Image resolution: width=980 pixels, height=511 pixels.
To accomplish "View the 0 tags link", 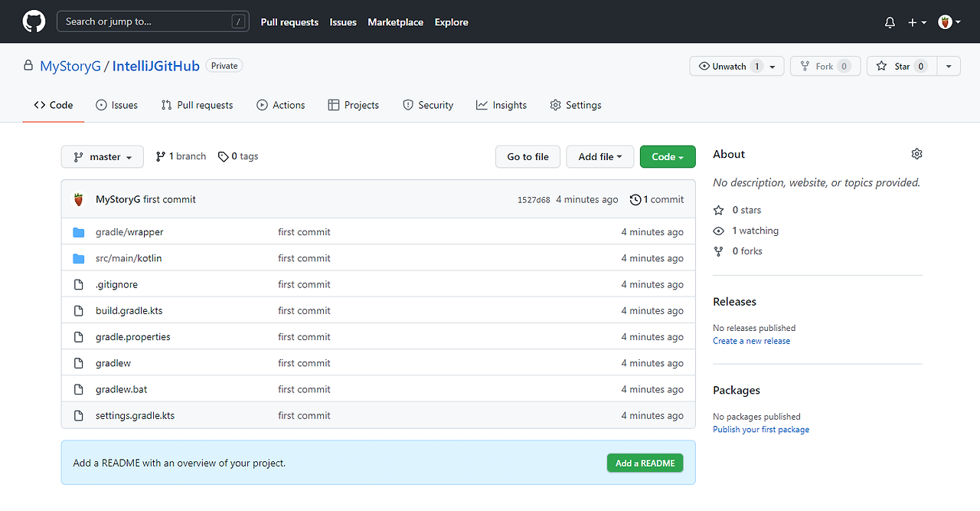I will [238, 156].
